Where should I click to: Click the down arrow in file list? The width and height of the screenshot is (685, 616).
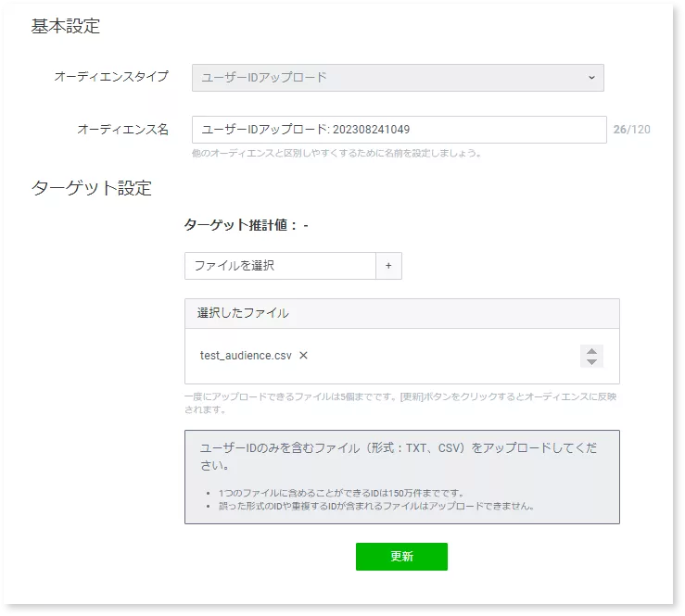tap(591, 361)
